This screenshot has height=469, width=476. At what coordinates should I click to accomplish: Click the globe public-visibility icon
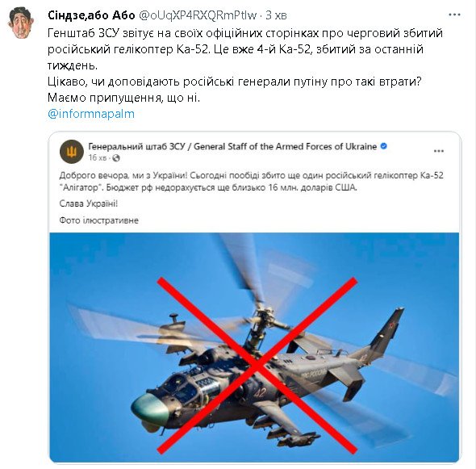pos(116,158)
